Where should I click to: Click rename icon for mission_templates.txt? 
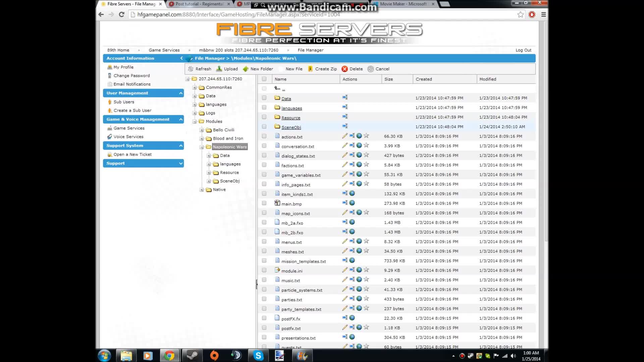[345, 260]
